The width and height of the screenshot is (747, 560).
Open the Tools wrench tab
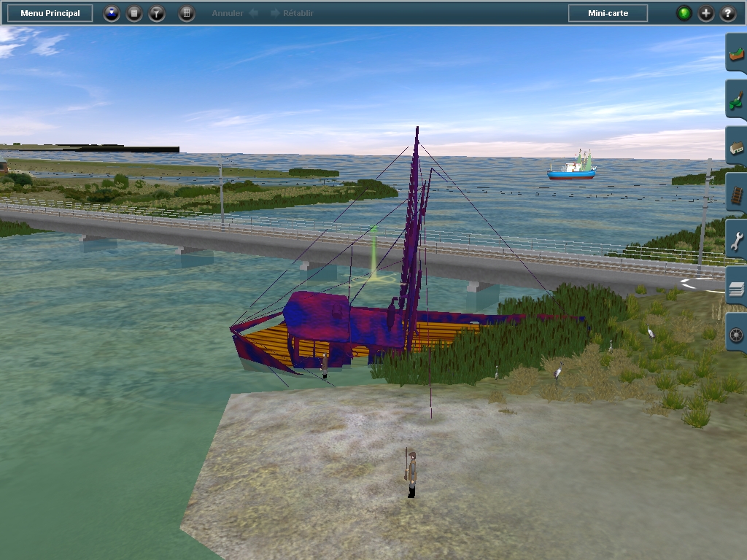coord(736,239)
